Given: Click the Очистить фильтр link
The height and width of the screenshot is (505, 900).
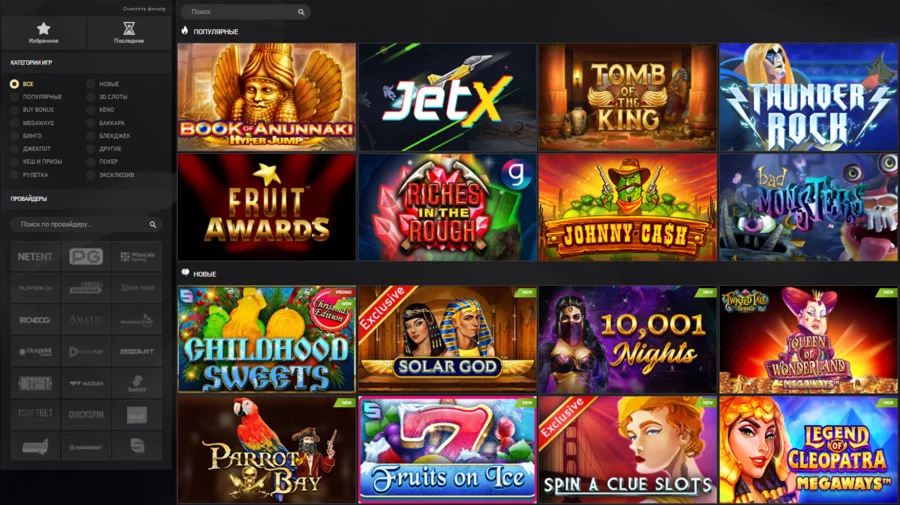Looking at the screenshot, I should tap(144, 9).
